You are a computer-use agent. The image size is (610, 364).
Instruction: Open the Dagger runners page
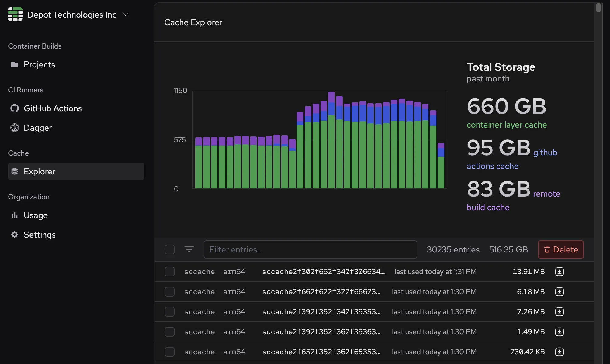coord(38,128)
